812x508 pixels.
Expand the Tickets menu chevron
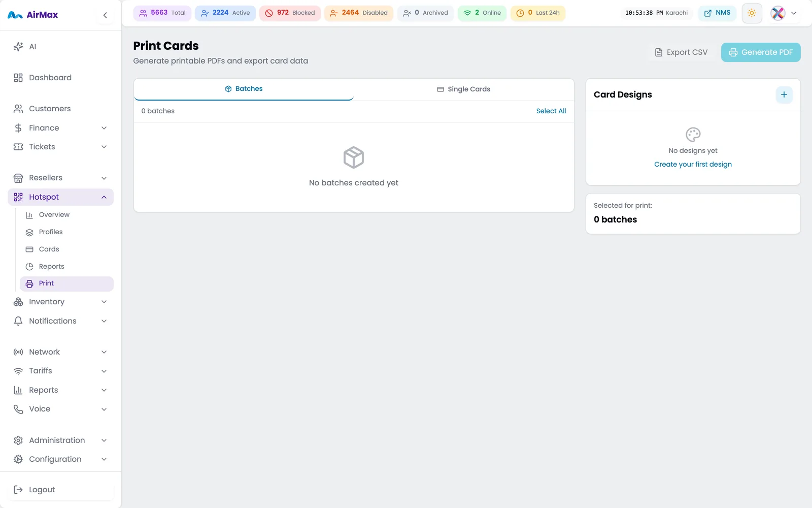tap(104, 147)
